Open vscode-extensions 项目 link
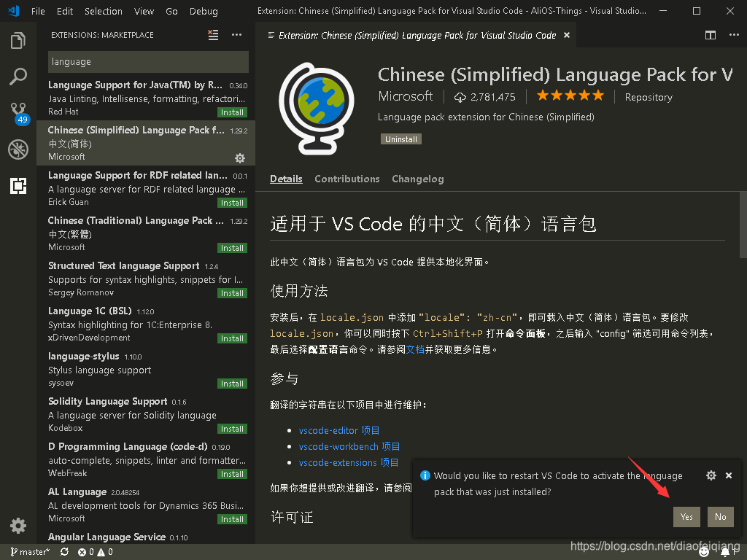The height and width of the screenshot is (560, 747). 348,463
